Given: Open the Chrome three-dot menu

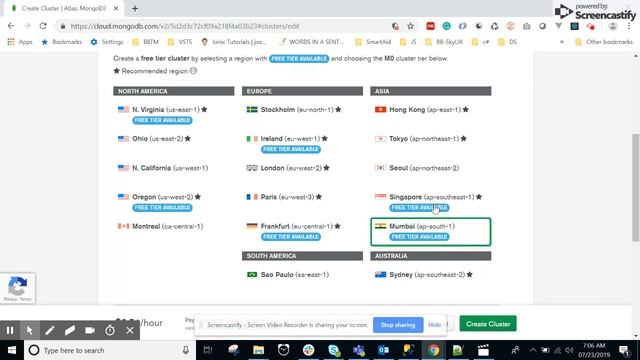Looking at the screenshot, I should pos(629,26).
